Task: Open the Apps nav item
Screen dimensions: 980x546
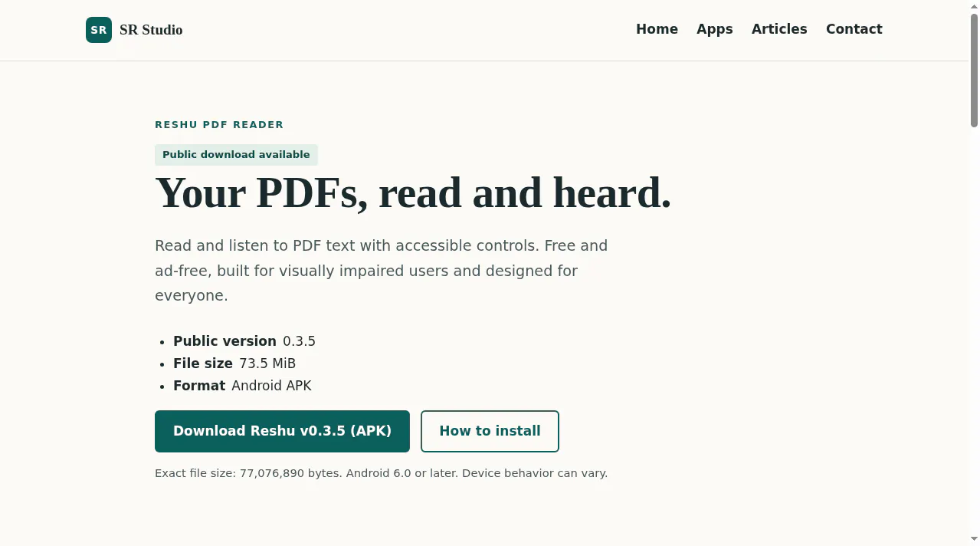Action: tap(715, 29)
